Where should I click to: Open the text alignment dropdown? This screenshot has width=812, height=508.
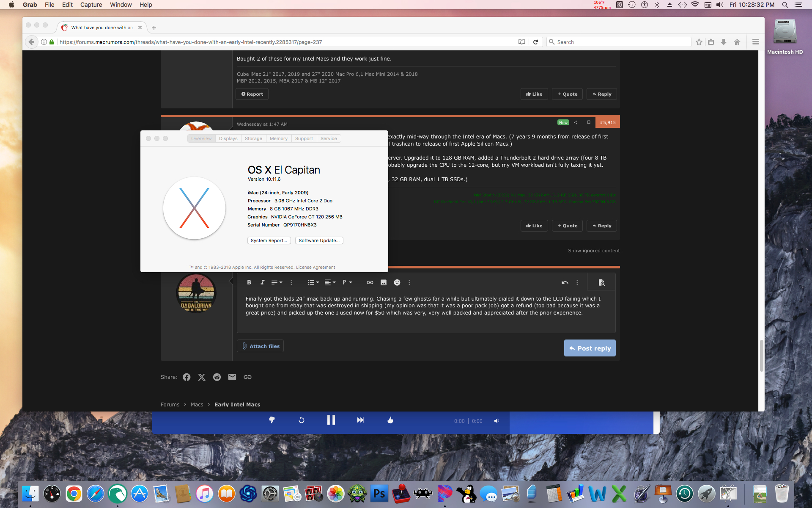[330, 282]
